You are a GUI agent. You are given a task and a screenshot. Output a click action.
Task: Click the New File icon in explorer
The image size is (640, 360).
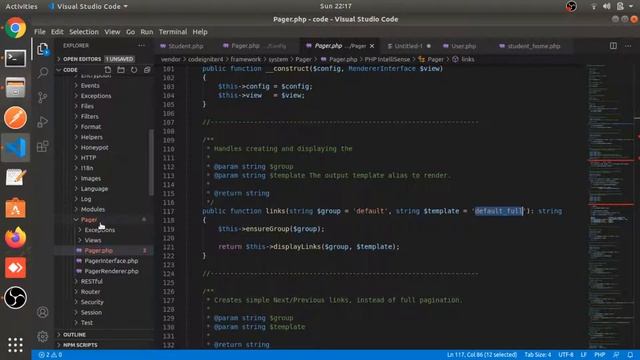[108, 70]
